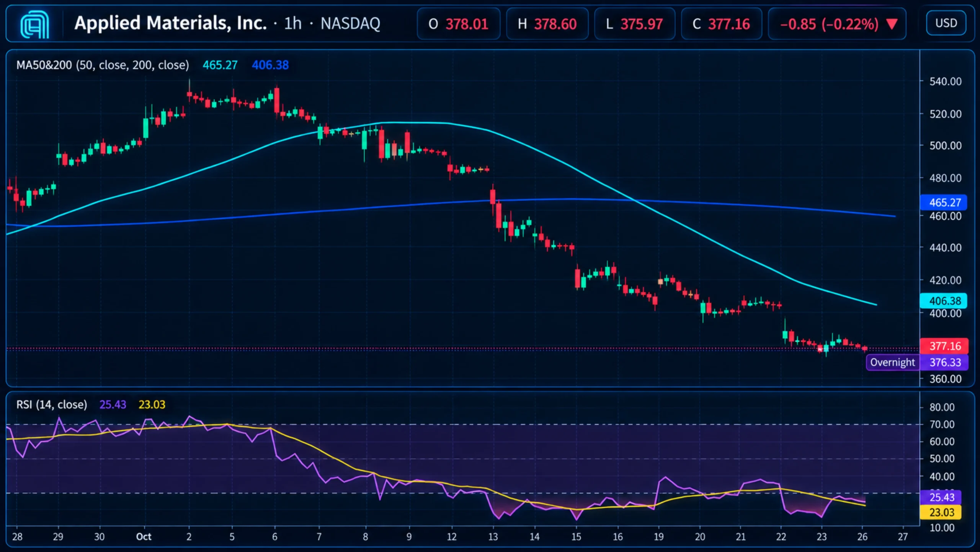Click the Open price 378.01 box
Viewport: 980px width, 552px height.
[x=459, y=24]
